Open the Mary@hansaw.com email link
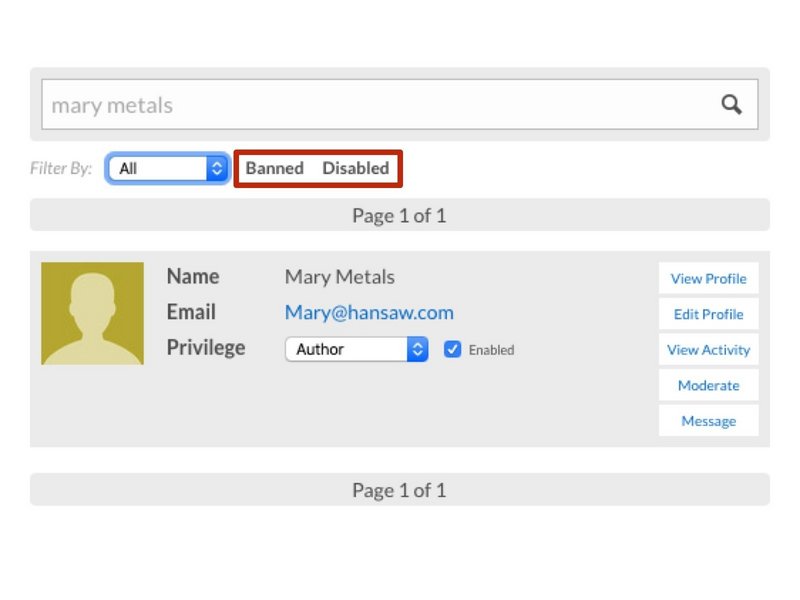The width and height of the screenshot is (800, 600). click(x=369, y=312)
